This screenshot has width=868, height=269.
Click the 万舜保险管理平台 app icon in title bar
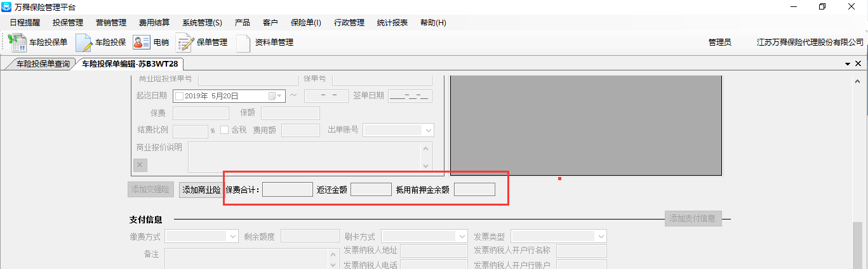coord(7,6)
